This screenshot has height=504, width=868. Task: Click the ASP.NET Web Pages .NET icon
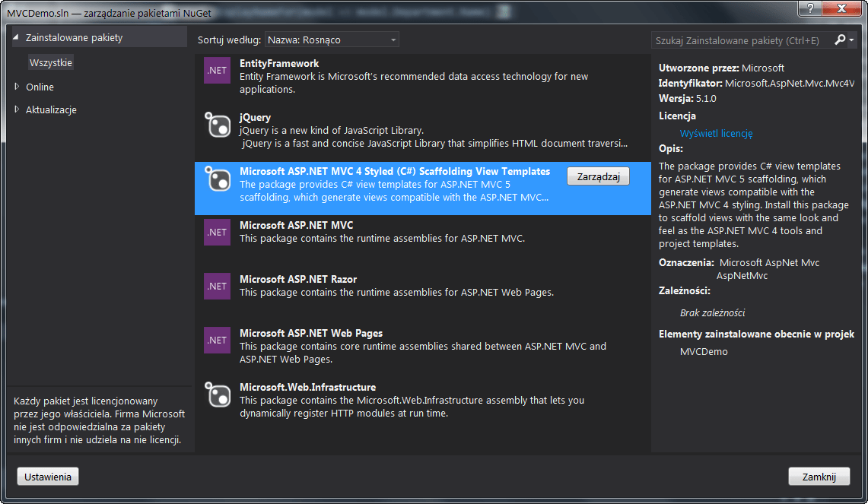point(217,341)
